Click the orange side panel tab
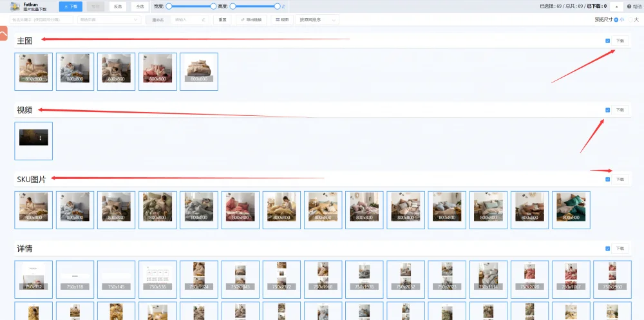 (x=4, y=33)
